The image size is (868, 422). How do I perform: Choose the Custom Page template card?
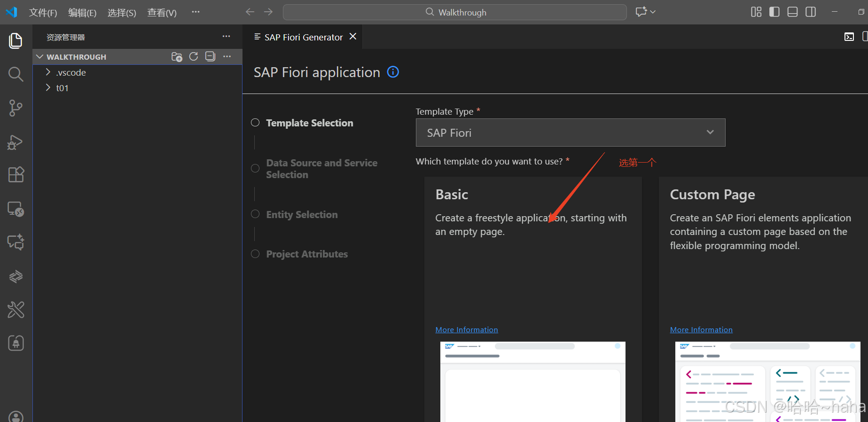click(763, 299)
